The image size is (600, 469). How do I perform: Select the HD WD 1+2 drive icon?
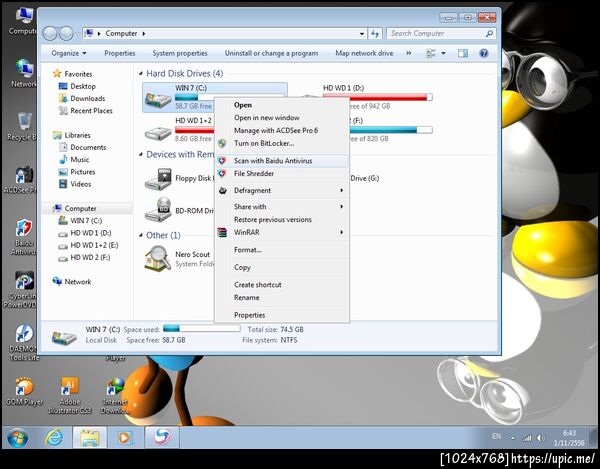pyautogui.click(x=158, y=133)
